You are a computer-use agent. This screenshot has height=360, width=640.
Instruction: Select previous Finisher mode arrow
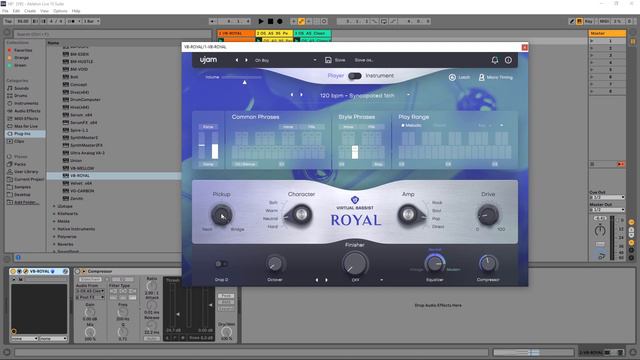[x=317, y=280]
